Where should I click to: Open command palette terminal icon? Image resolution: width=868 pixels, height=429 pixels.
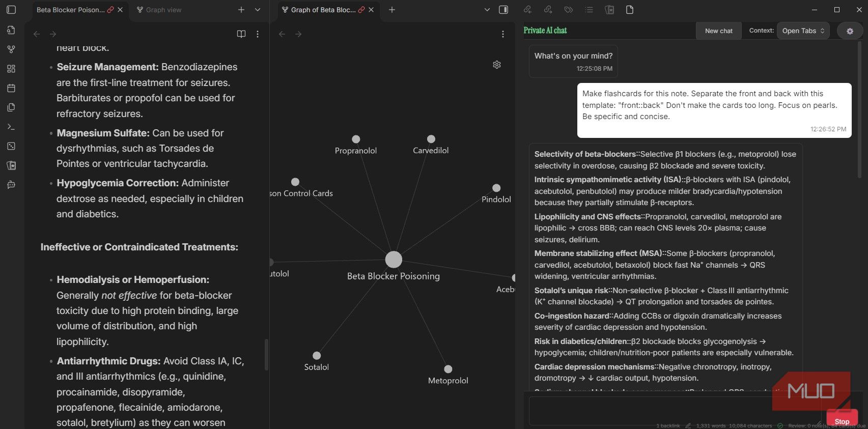tap(11, 127)
